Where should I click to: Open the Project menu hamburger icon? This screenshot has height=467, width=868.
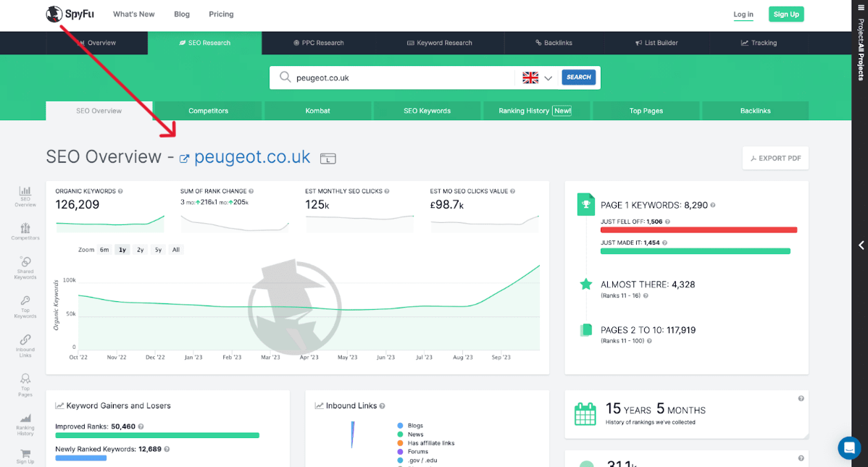[x=861, y=8]
